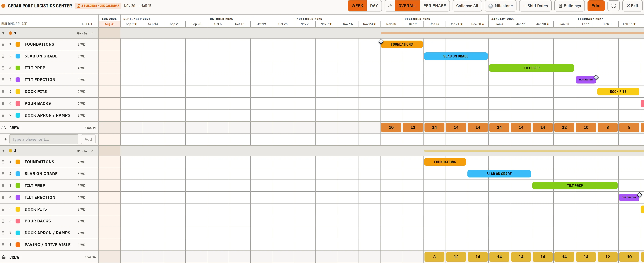Click Add phase button
Screen dimensions: 644x263
88,139
